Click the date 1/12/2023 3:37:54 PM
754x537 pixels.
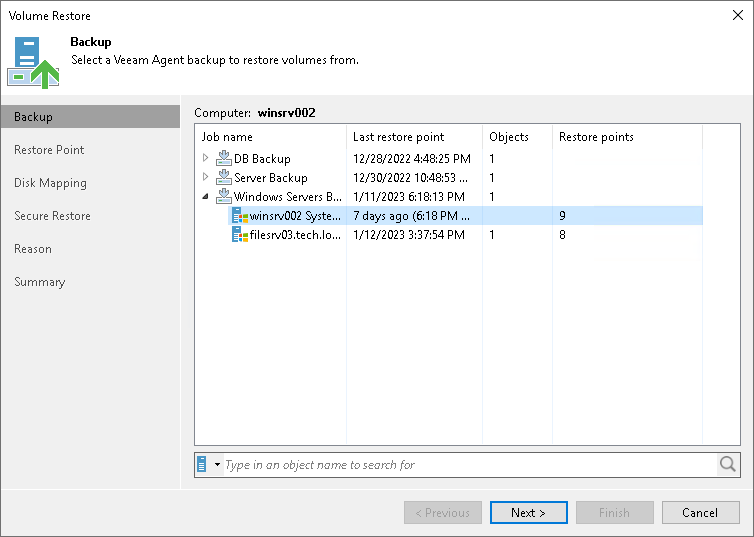409,235
